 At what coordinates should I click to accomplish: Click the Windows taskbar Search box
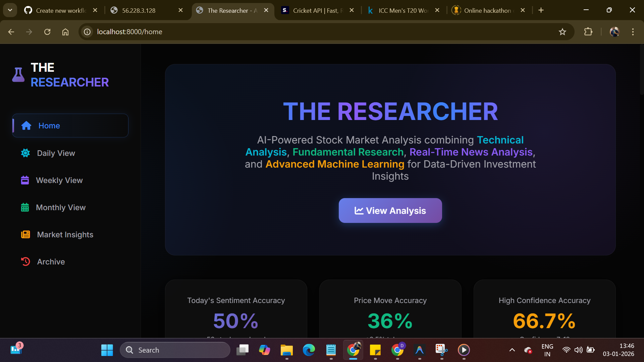click(x=175, y=350)
